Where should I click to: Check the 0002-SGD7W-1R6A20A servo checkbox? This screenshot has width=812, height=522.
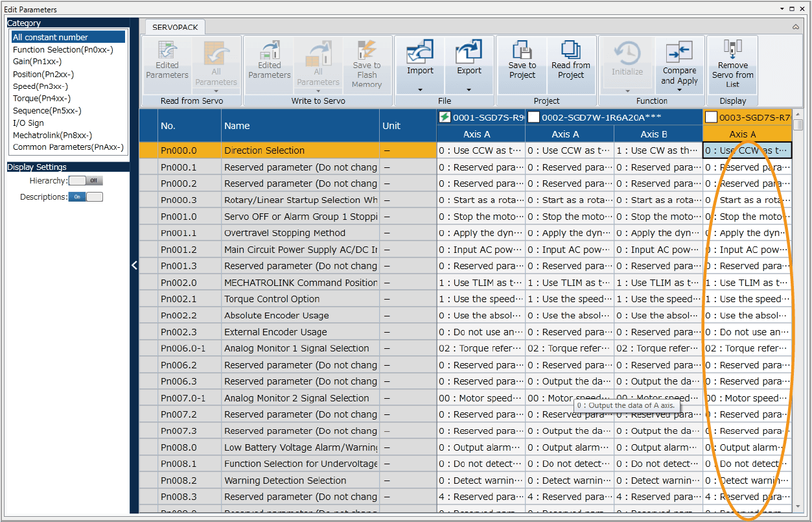pos(534,117)
